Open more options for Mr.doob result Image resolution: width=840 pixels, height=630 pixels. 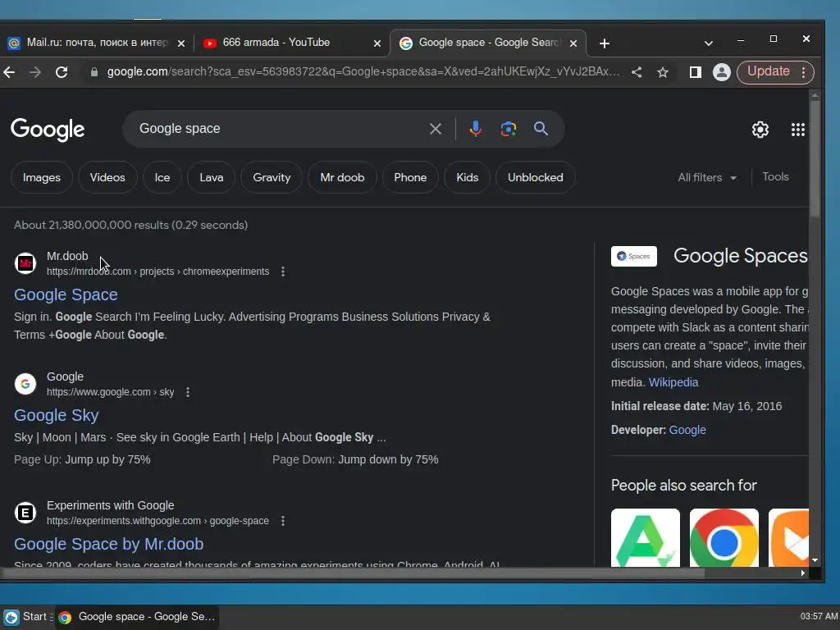point(283,272)
